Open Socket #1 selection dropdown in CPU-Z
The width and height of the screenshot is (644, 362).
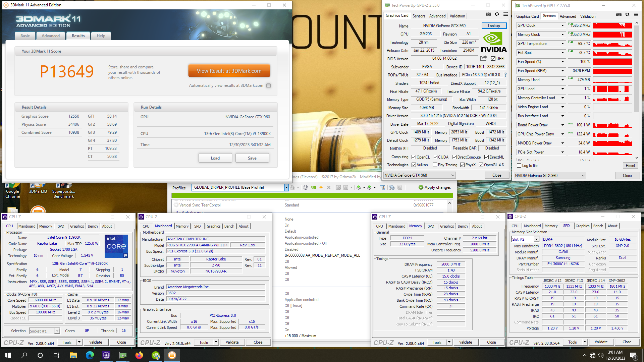[x=57, y=331]
